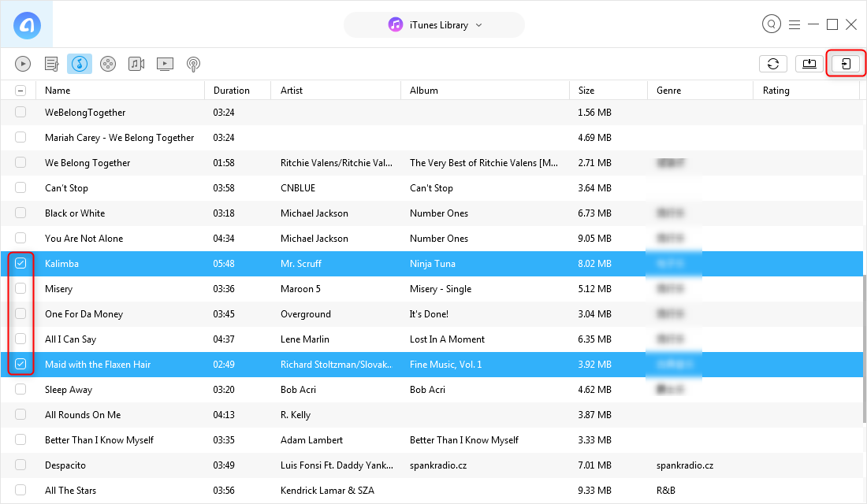
Task: Check the All The Stars checkbox
Action: click(20, 490)
